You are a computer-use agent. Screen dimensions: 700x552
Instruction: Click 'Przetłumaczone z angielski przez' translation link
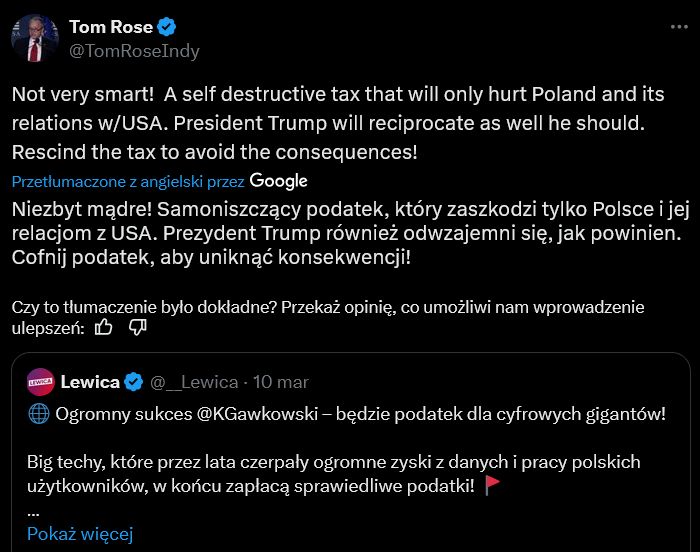pos(128,182)
